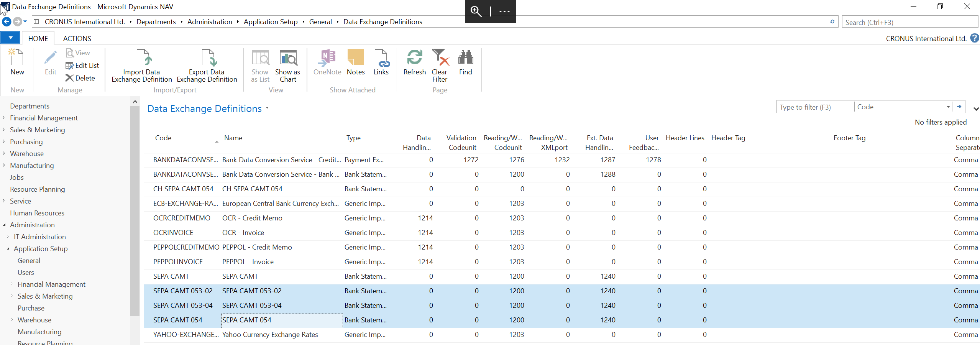Sort by the Name column header
980x345 pixels.
tap(233, 138)
